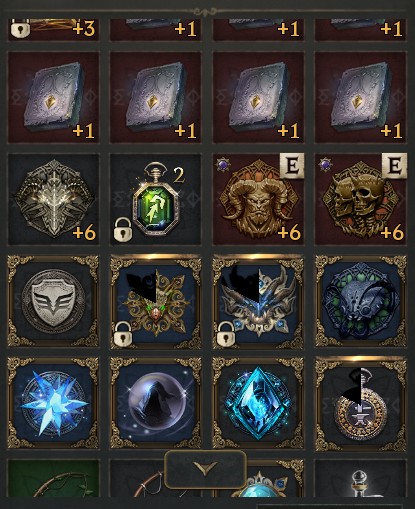This screenshot has height=509, width=415.
Task: Select the silver dragon-head crest +6 item
Action: pyautogui.click(x=53, y=199)
